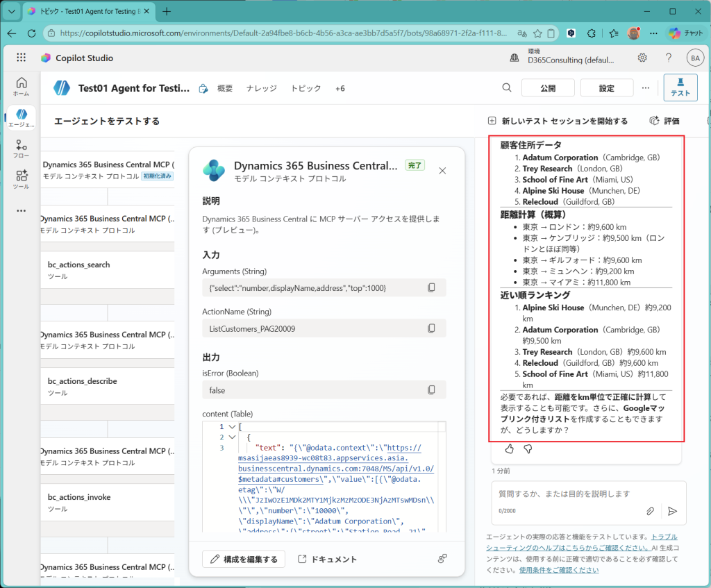The width and height of the screenshot is (711, 588).
Task: Go to Home in left sidebar
Action: (x=21, y=86)
